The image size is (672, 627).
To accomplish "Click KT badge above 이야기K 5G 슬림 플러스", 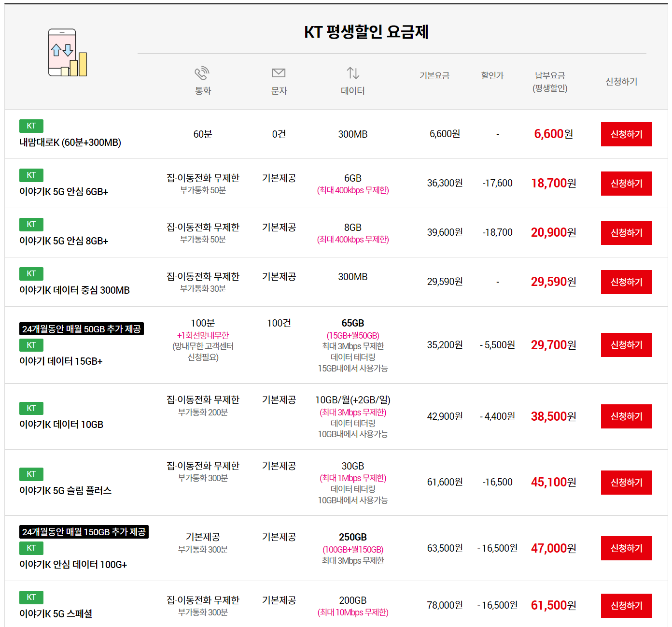I will point(31,474).
